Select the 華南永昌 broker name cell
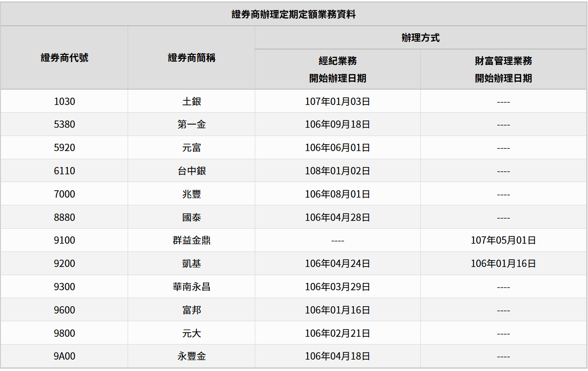Screen dimensions: 588x371 coord(191,286)
